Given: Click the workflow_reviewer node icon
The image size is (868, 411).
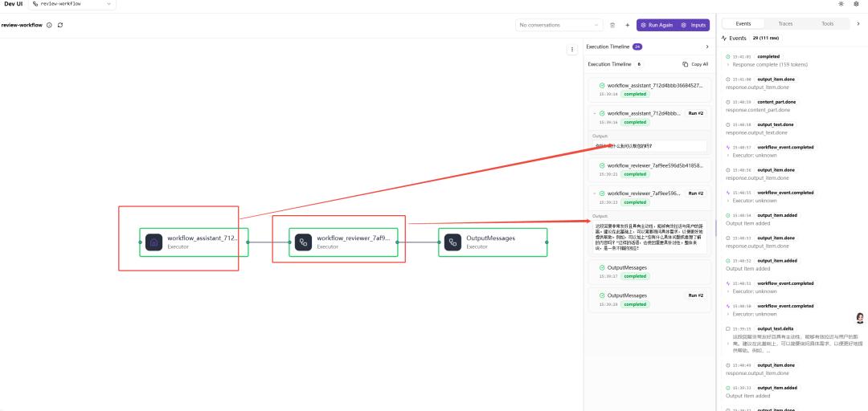Looking at the screenshot, I should [303, 242].
